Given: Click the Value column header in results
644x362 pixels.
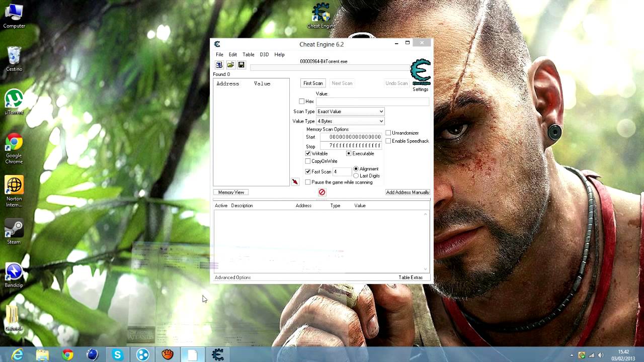Looking at the screenshot, I should [262, 83].
